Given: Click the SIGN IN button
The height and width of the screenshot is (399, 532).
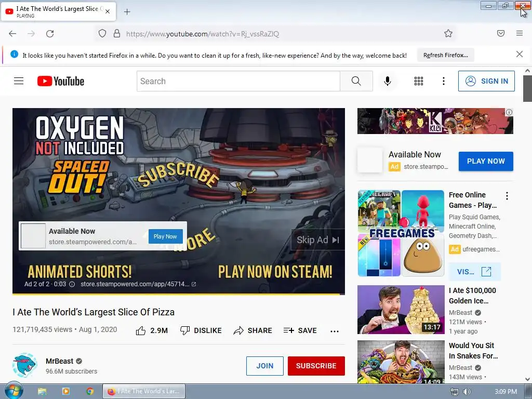Looking at the screenshot, I should click(x=486, y=81).
